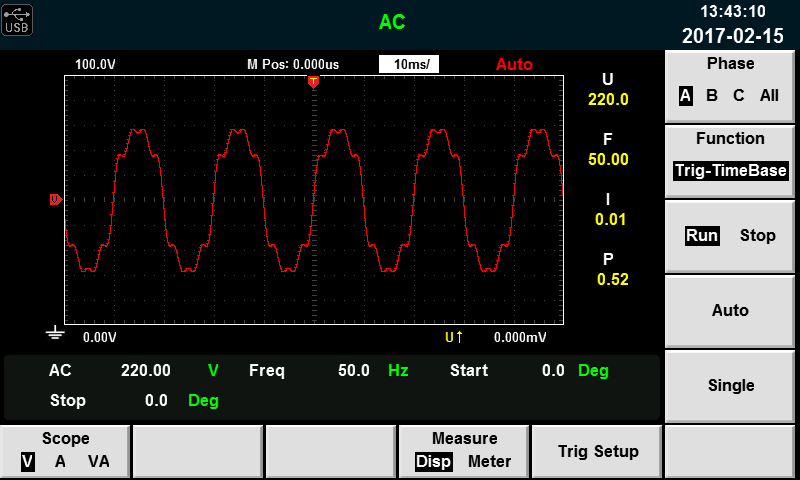Click the F reading 50.00
800x480 pixels.
click(608, 160)
